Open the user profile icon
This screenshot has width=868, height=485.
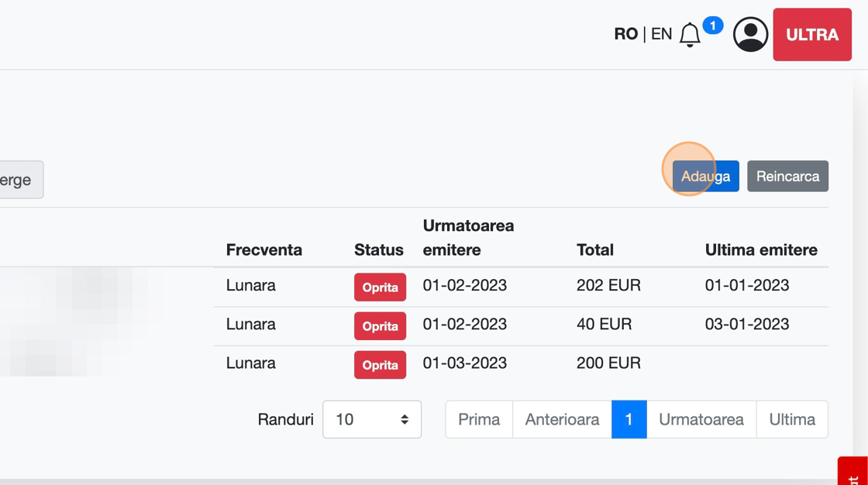coord(750,35)
